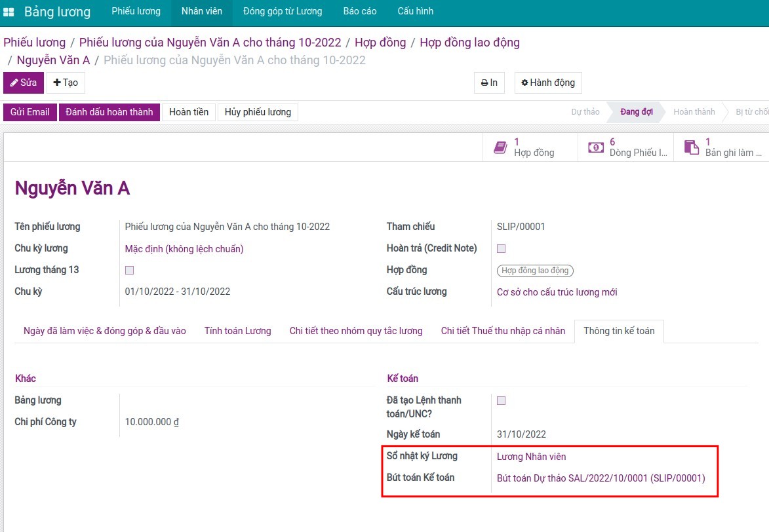Switch to the Tính toán Lương tab
769x532 pixels.
(237, 331)
